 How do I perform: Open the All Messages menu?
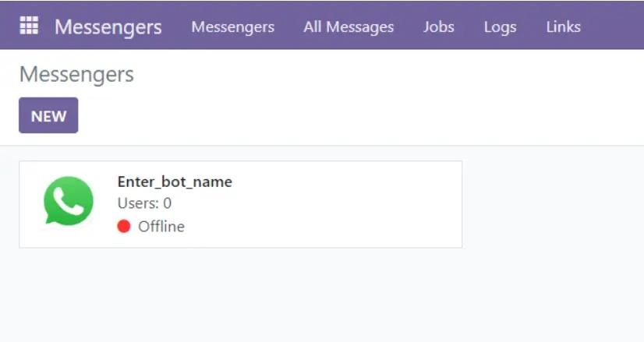coord(349,26)
